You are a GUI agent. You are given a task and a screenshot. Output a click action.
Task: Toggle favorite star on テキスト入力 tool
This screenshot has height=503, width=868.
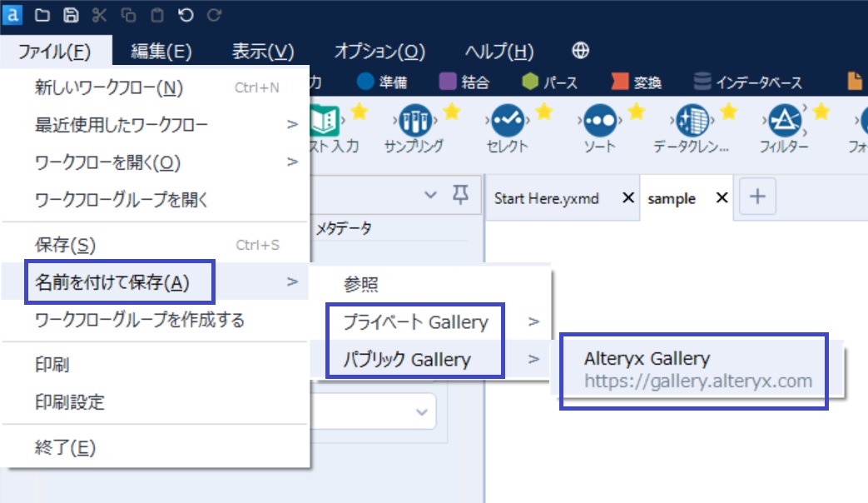click(x=360, y=112)
